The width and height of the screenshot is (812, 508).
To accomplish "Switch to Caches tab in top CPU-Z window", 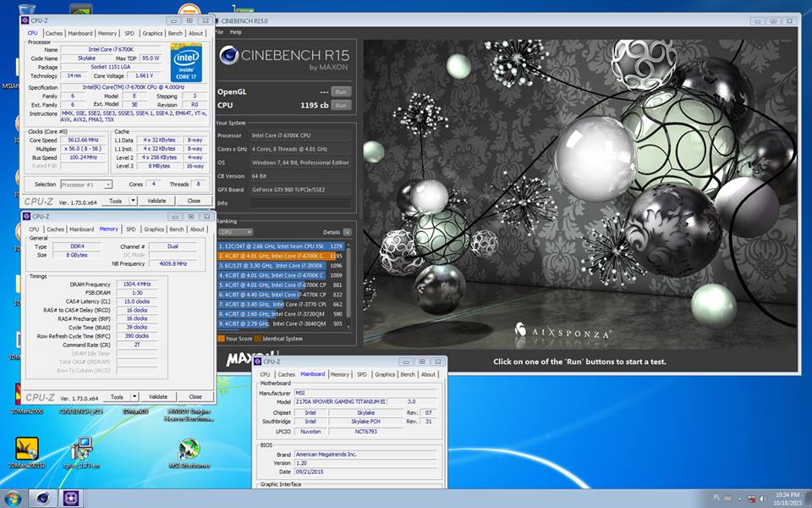I will point(54,33).
